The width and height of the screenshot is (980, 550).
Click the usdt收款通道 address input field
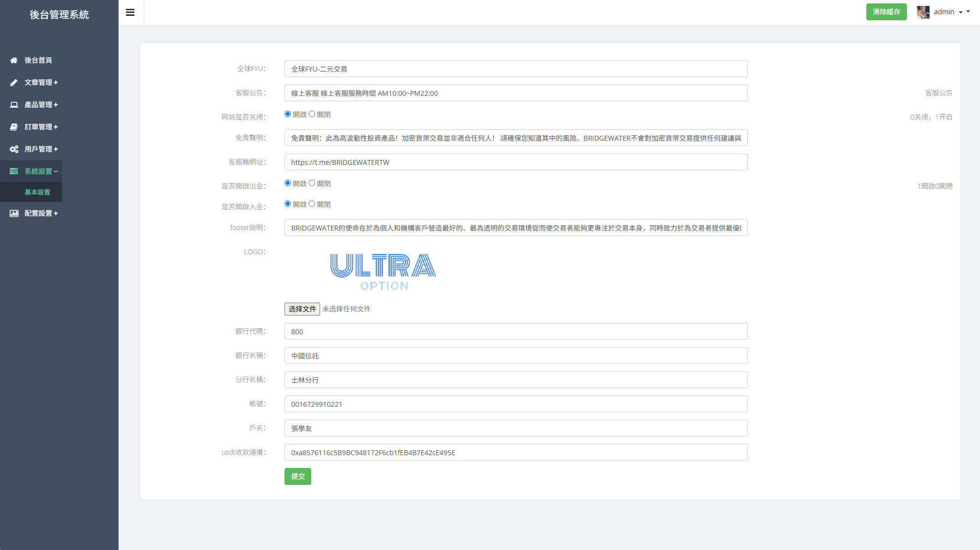point(516,452)
